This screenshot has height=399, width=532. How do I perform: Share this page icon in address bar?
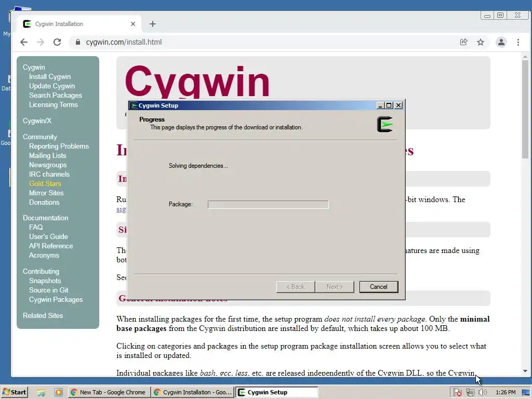(463, 42)
